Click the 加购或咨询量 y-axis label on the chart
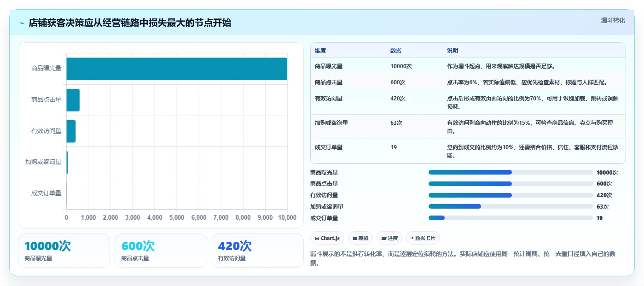644x286 pixels. 43,162
